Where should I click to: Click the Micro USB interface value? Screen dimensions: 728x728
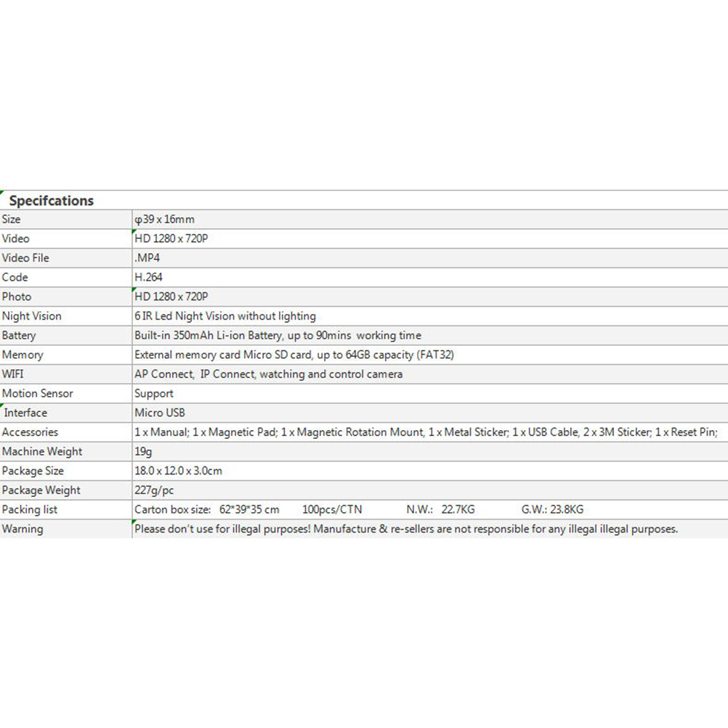click(160, 413)
